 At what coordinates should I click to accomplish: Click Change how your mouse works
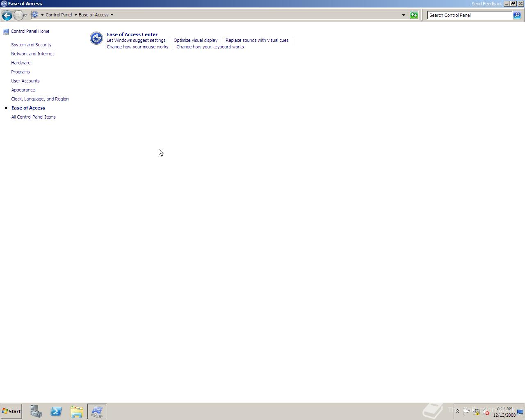[137, 47]
